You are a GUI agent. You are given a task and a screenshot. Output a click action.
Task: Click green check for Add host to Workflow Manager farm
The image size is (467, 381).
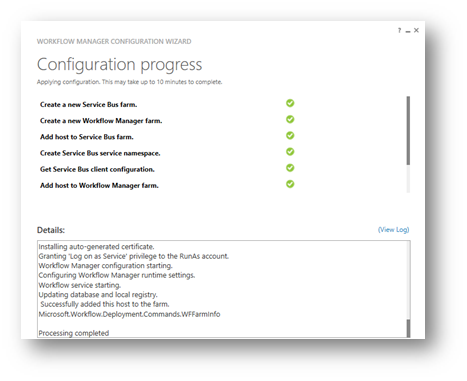tap(290, 184)
